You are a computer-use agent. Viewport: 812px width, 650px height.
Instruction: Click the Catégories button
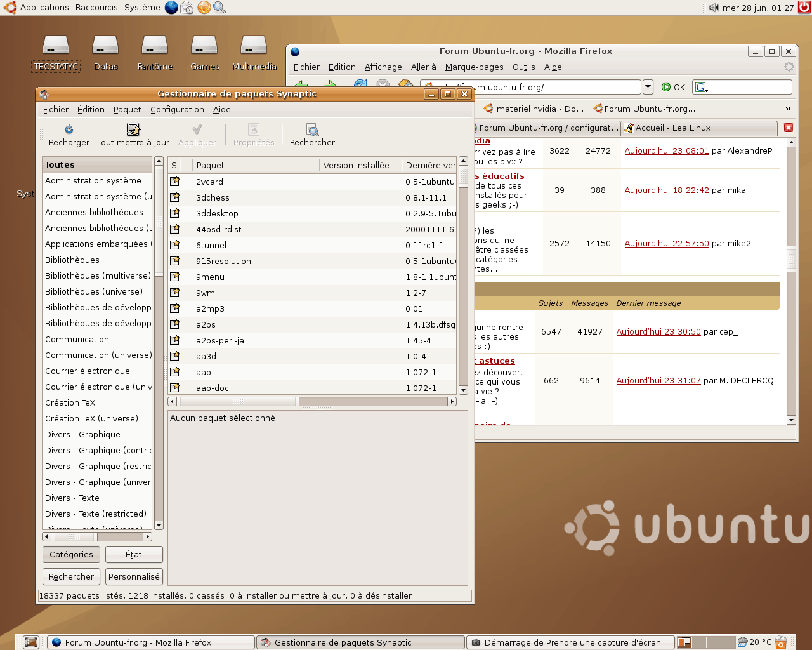[x=71, y=554]
